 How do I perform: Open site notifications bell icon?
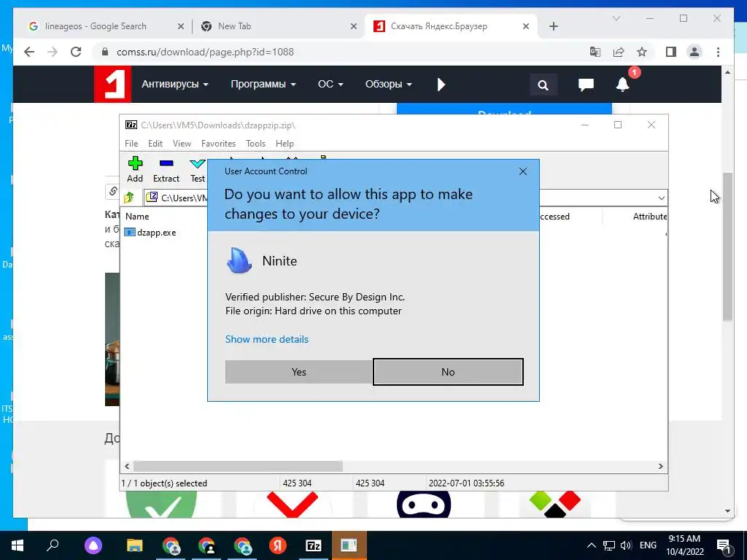click(622, 85)
